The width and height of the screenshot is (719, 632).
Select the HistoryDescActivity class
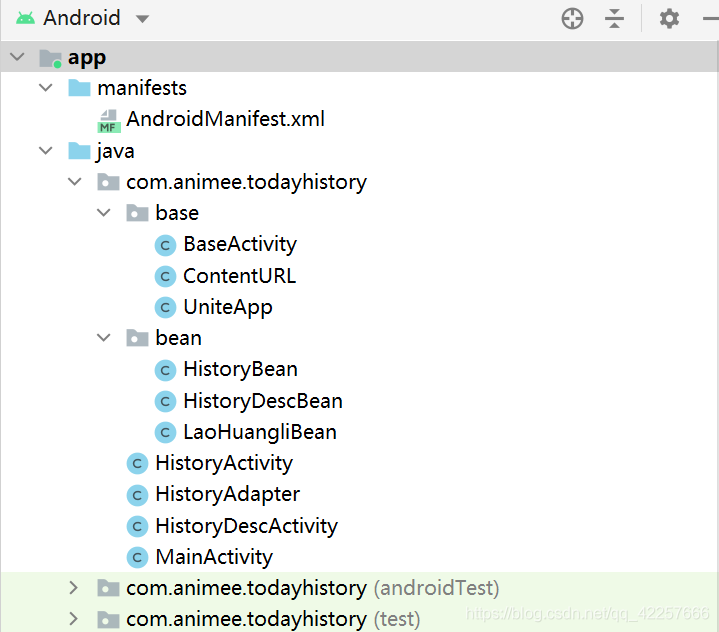pyautogui.click(x=246, y=526)
